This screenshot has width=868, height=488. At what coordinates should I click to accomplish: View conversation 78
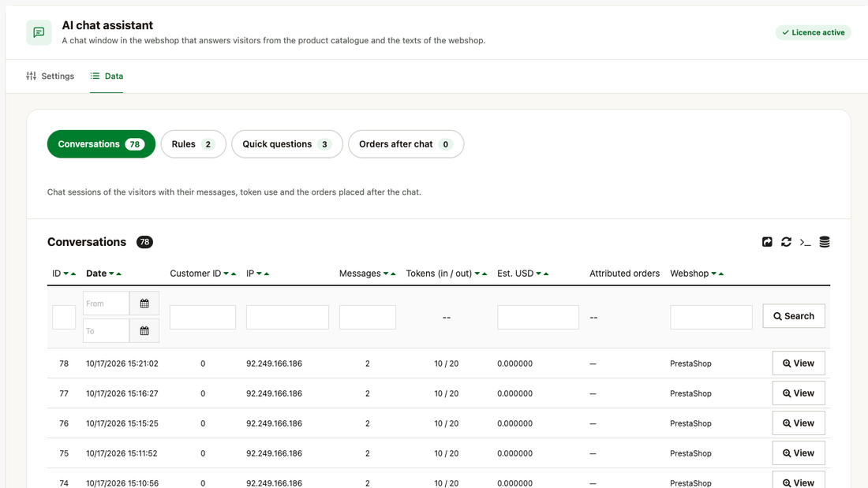click(x=799, y=363)
